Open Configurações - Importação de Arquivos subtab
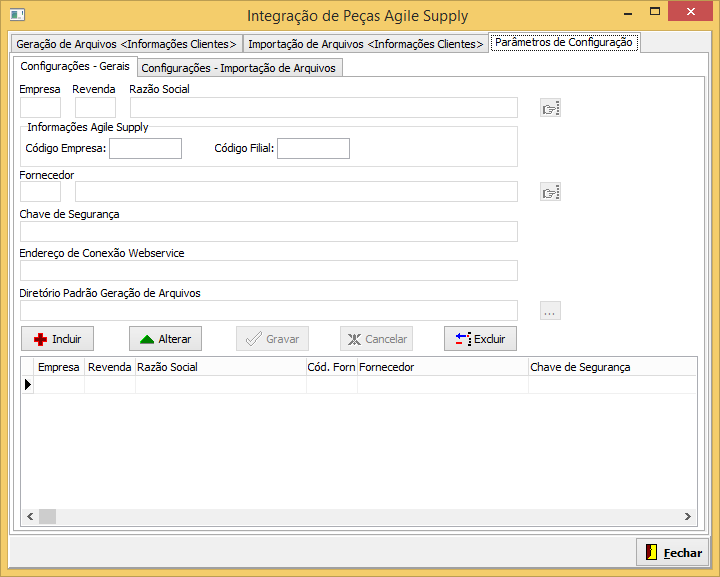Viewport: 720px width, 577px height. point(239,68)
